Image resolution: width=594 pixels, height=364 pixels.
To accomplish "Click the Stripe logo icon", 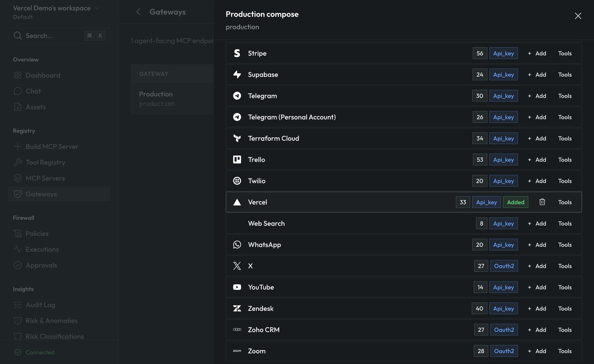I will [x=237, y=53].
